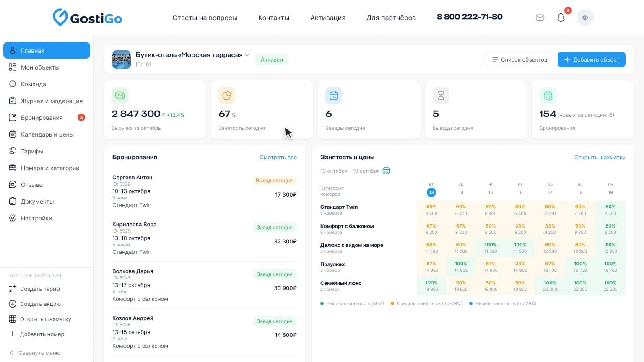The image size is (644, 362).
Task: Click Список объектов button
Action: click(519, 59)
